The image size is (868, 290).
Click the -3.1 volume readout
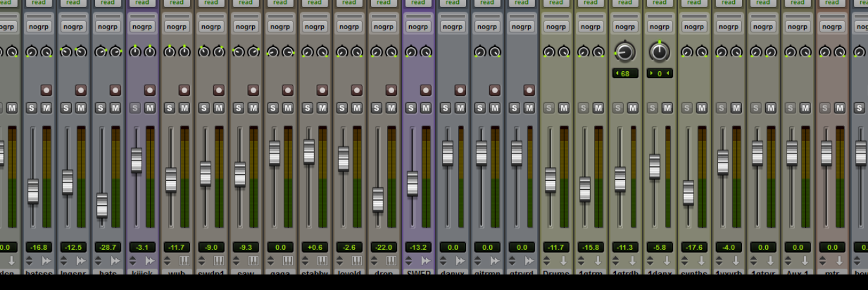[142, 247]
